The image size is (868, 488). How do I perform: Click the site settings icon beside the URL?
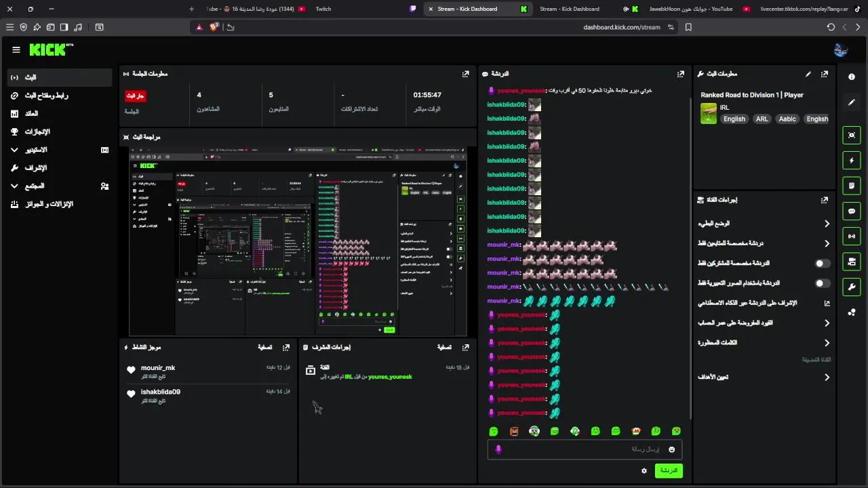[x=671, y=27]
